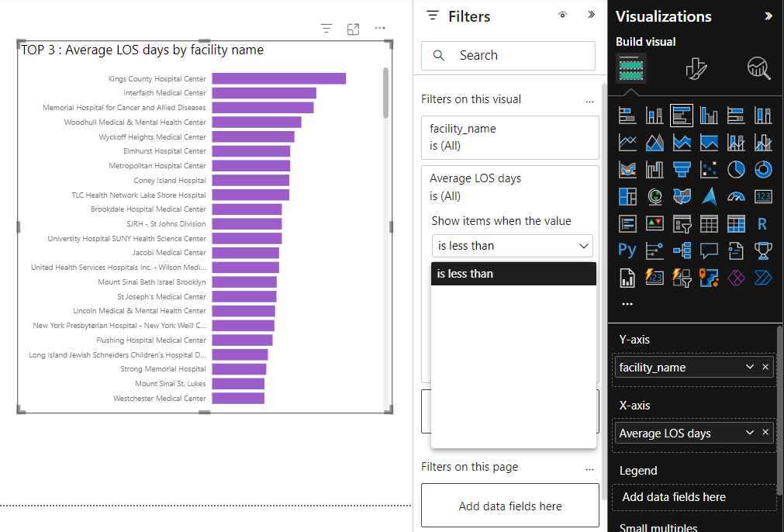This screenshot has height=532, width=784.
Task: Insert a card 123 visual
Action: click(763, 196)
